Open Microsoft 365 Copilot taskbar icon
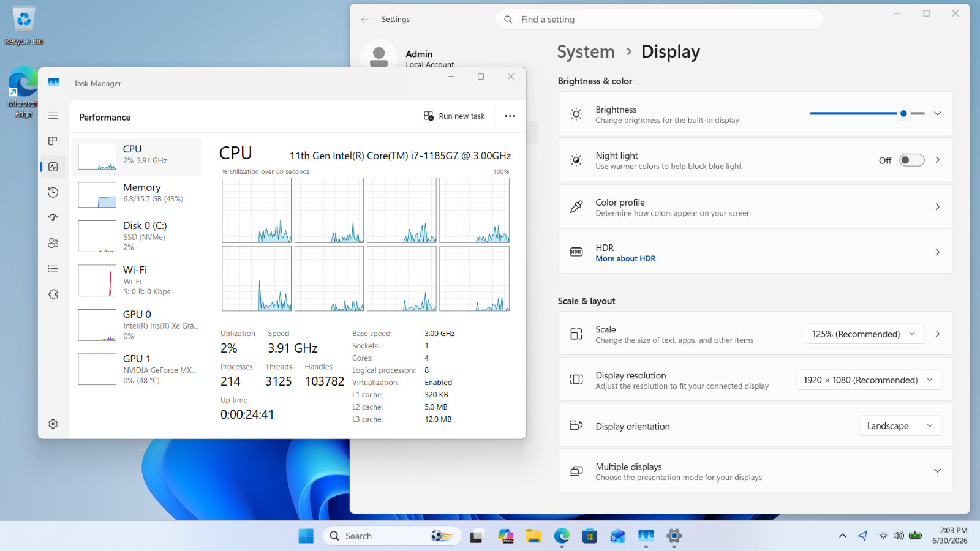The height and width of the screenshot is (551, 980). point(505,536)
